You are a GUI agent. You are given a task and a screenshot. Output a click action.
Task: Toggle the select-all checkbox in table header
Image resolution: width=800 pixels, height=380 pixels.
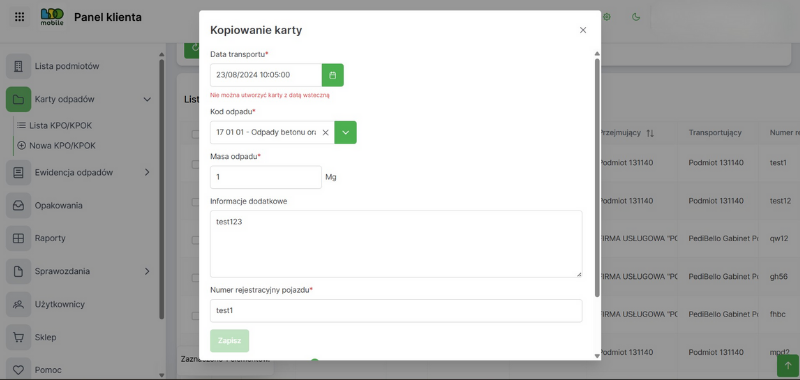(195, 134)
